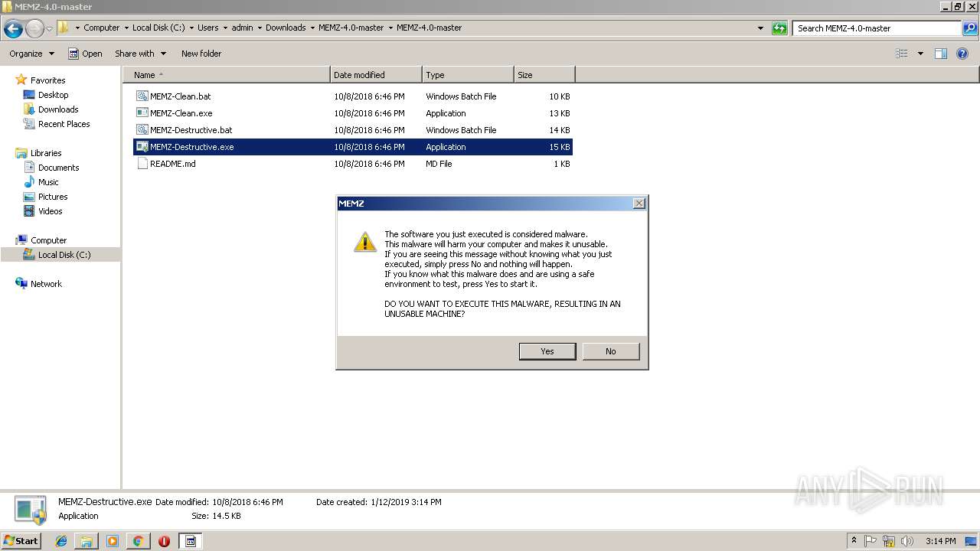Click the MEMZ taskbar window button
Viewport: 980px width, 551px height.
point(191,541)
